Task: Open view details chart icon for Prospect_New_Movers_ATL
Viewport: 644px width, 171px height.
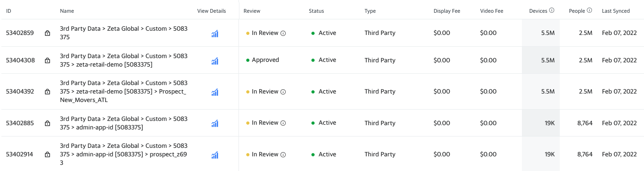Action: point(215,92)
